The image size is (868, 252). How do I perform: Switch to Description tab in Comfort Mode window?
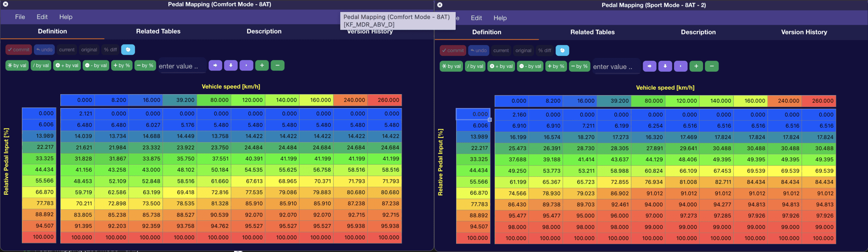point(264,31)
